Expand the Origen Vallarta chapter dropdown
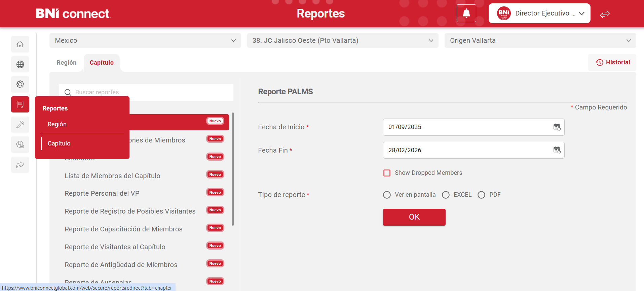The height and width of the screenshot is (291, 644). (540, 40)
